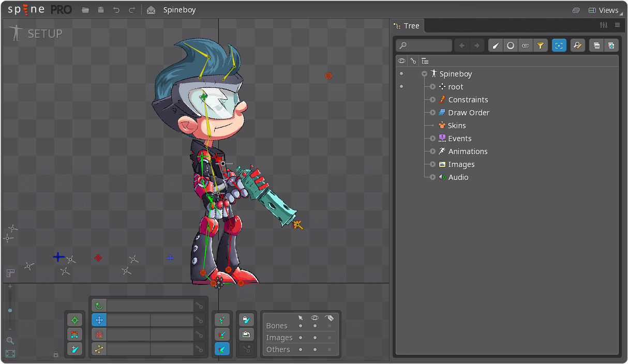Image resolution: width=628 pixels, height=364 pixels.
Task: Select the Shear tool
Action: point(99,349)
